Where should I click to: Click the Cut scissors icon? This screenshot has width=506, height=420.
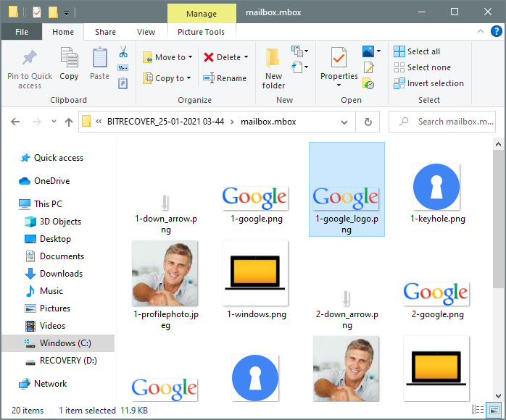click(123, 51)
